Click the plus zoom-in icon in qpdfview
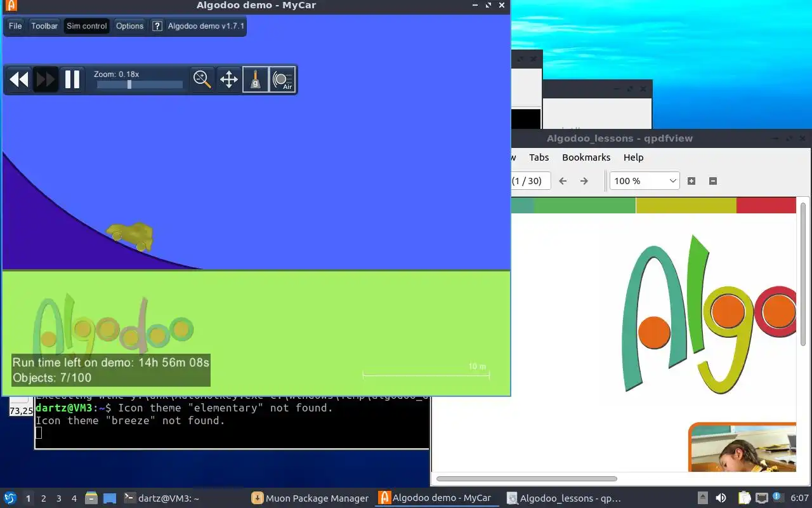Screen dimensions: 812x508 (x=691, y=181)
